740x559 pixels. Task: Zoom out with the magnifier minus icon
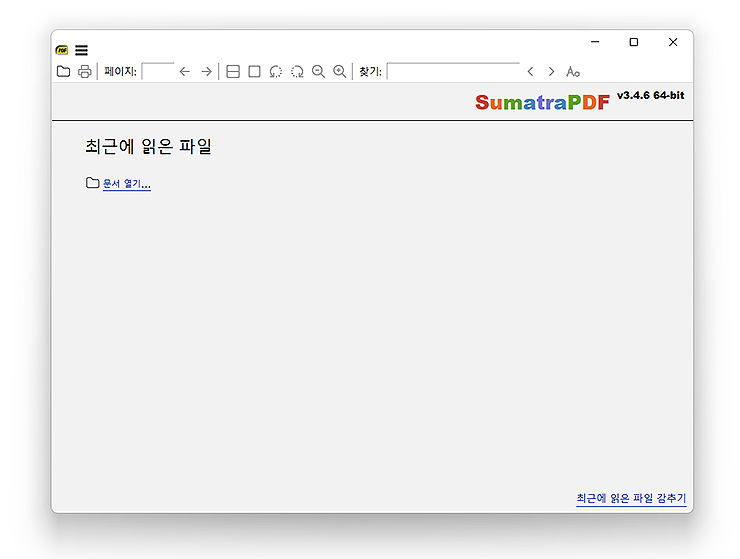pyautogui.click(x=319, y=71)
